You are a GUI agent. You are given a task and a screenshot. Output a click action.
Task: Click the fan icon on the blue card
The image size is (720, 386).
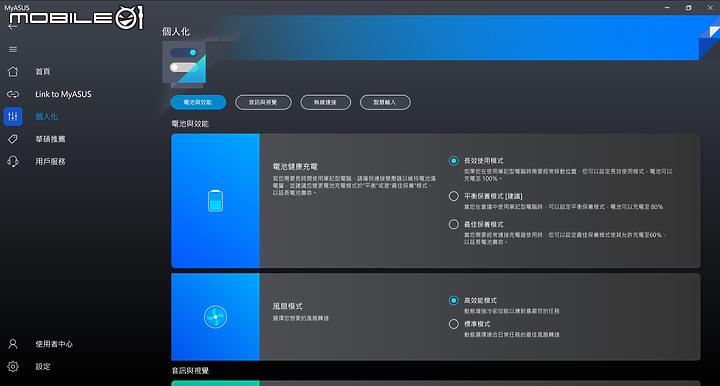tap(215, 317)
